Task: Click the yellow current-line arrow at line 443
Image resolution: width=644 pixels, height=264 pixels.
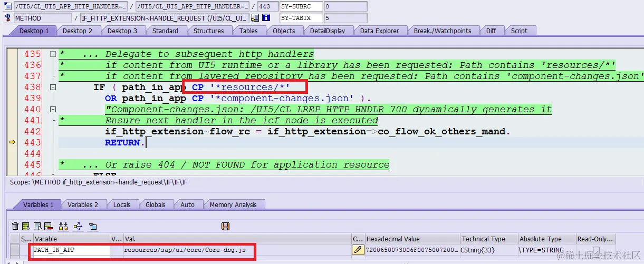Action: 12,142
